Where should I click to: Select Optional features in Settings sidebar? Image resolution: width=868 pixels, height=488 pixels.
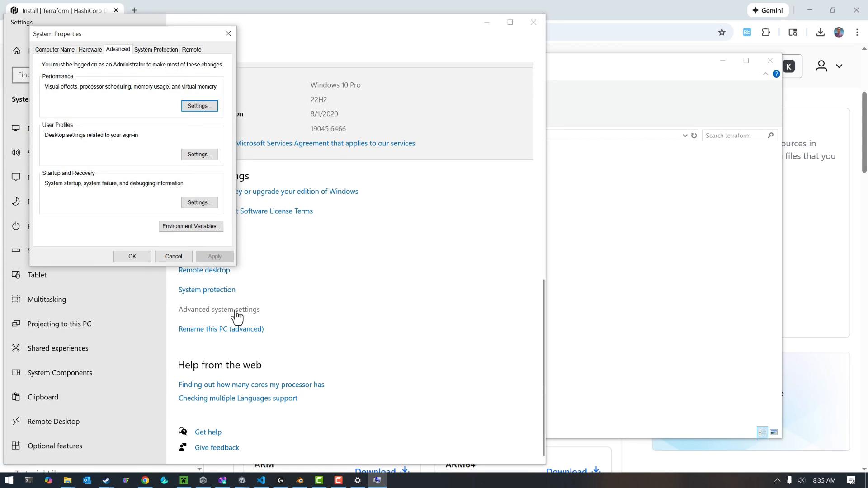(x=85, y=446)
